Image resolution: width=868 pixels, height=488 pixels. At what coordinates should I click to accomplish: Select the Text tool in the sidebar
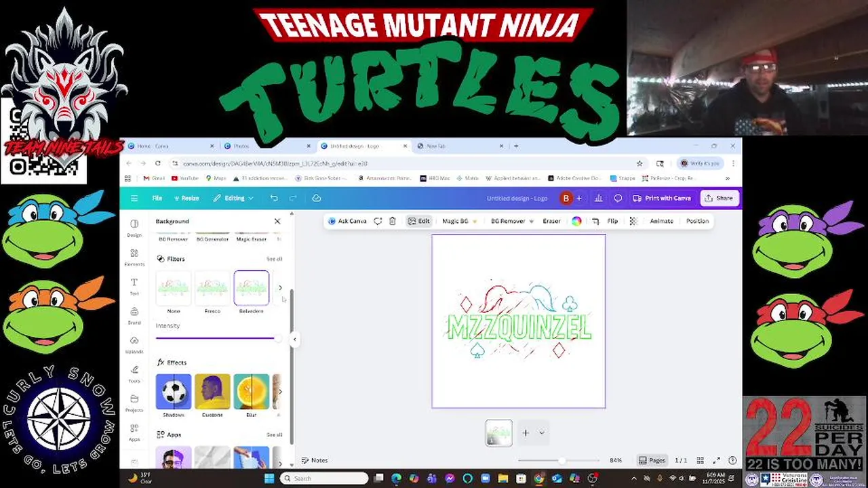click(x=134, y=286)
